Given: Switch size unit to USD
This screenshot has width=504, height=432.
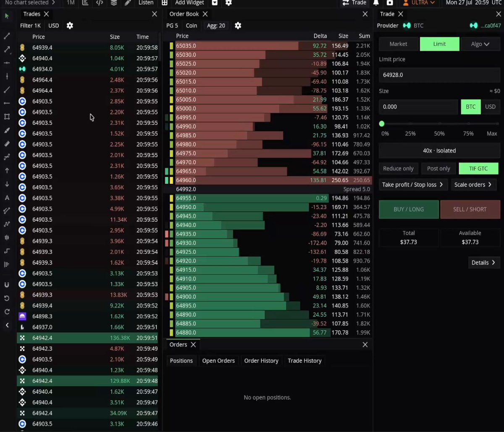Looking at the screenshot, I should 490,107.
